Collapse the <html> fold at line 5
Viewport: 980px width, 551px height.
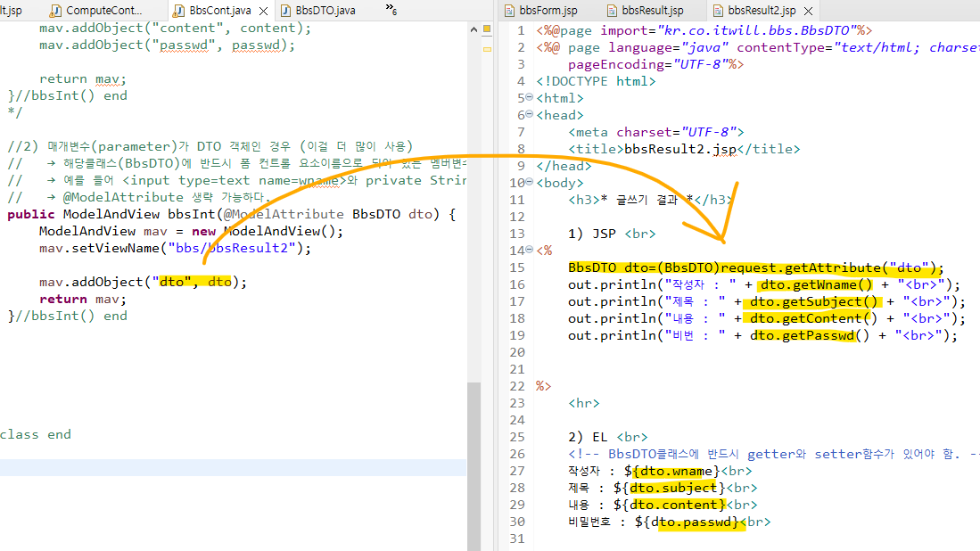pos(530,97)
